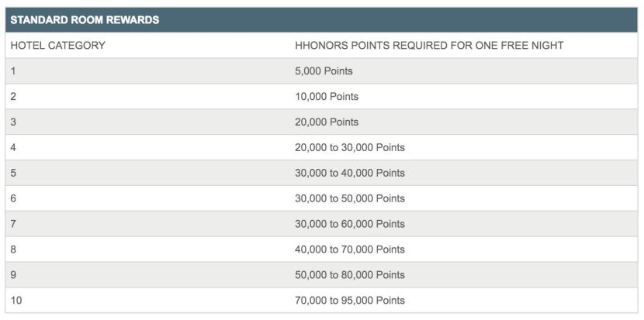Select hotel category number 10 cell
Viewport: 644px width, 320px height.
tap(16, 301)
